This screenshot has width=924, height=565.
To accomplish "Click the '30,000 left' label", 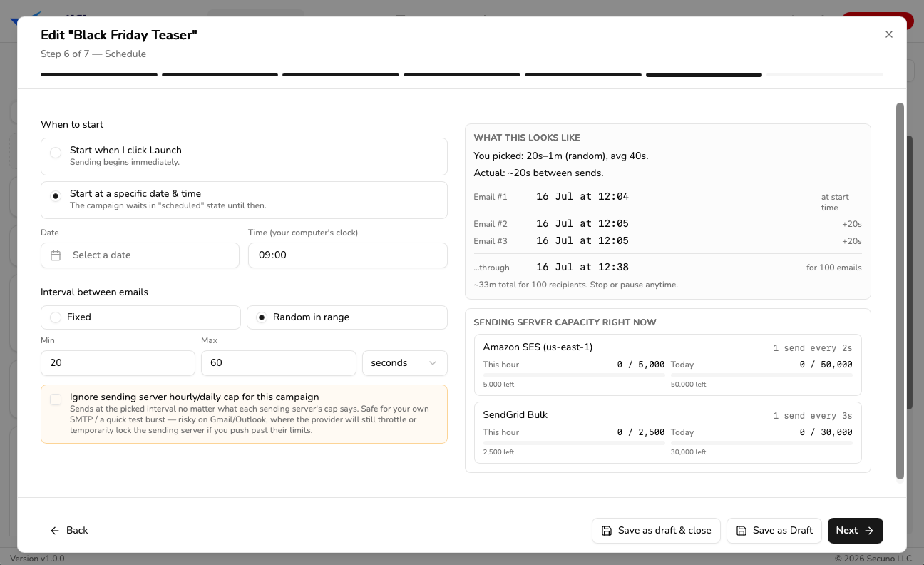I will 688,452.
